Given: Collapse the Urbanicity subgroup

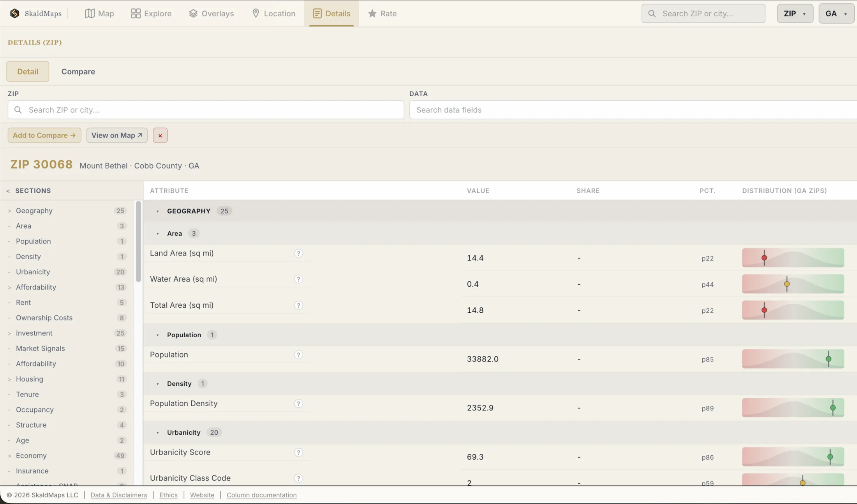Looking at the screenshot, I should pos(158,433).
